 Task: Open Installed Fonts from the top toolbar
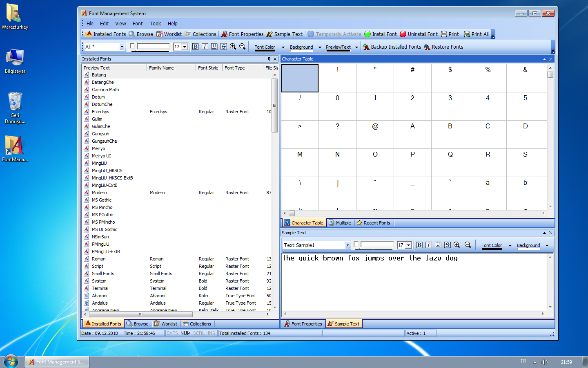coord(105,34)
